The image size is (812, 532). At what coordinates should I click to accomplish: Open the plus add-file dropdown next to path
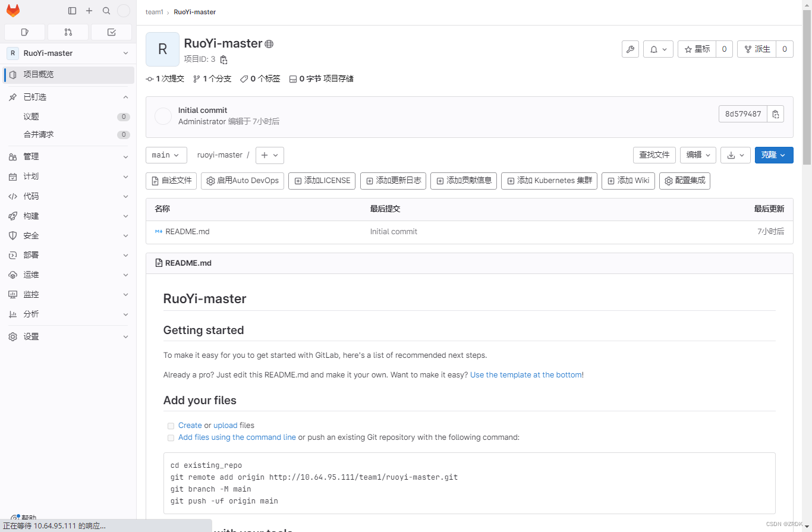(x=270, y=155)
